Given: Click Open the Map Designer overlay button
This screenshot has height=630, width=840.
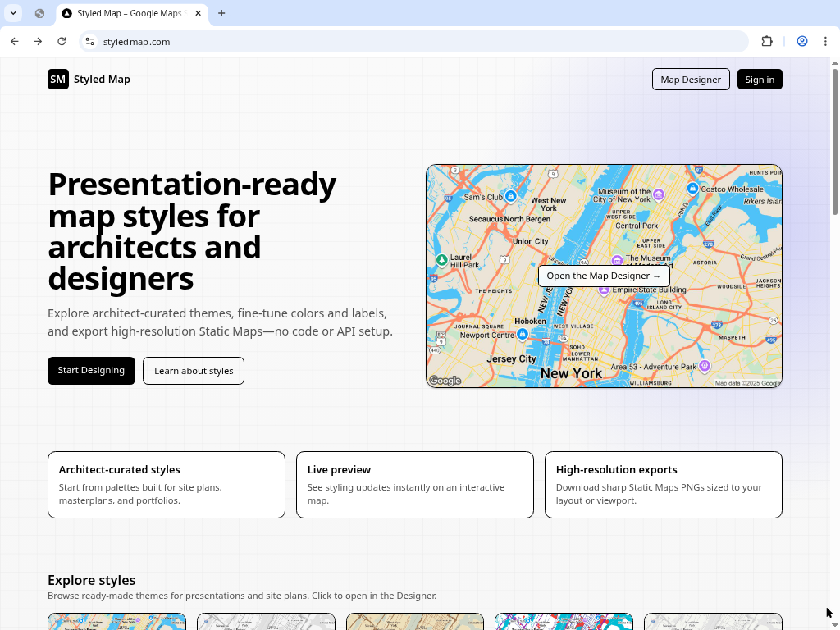Looking at the screenshot, I should click(x=604, y=276).
